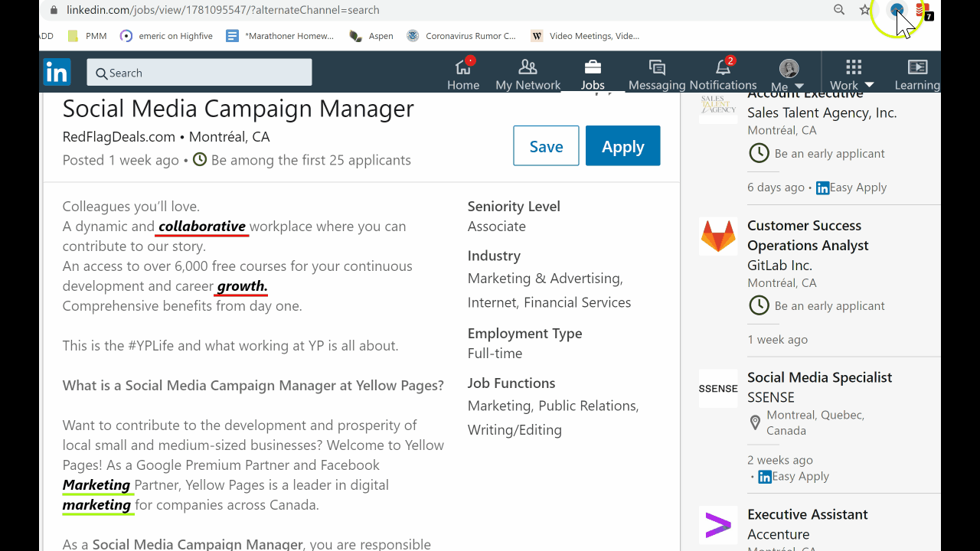This screenshot has width=980, height=551.
Task: View site info via the address bar padlock
Action: point(53,10)
